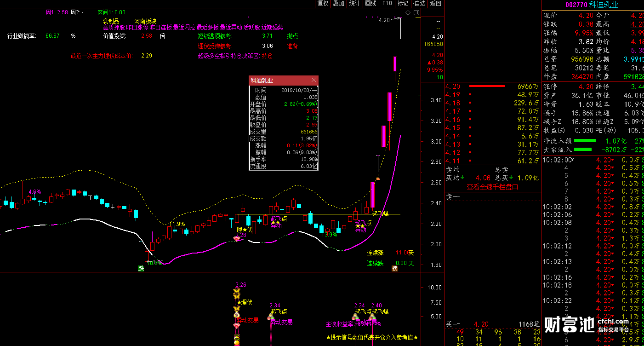644x346 pixels.
Task: Click the 埋★伏 signal marker on chart
Action: (x=245, y=230)
